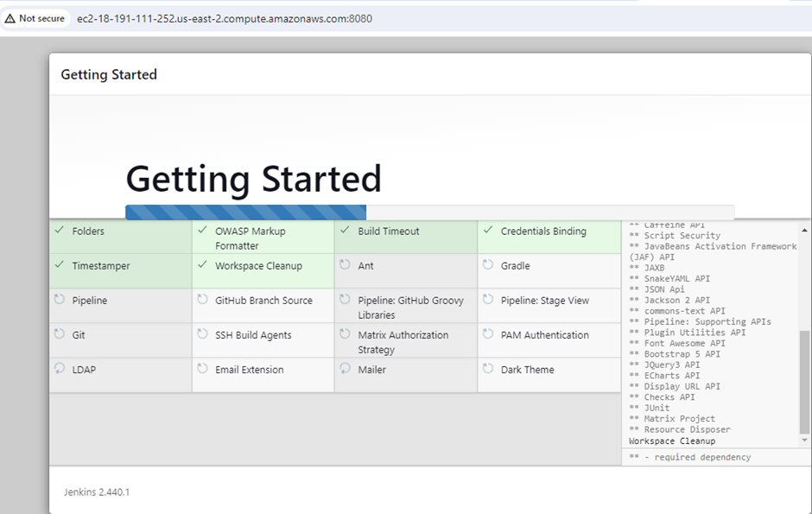
Task: Click the pending spinner icon next to Git
Action: point(60,333)
